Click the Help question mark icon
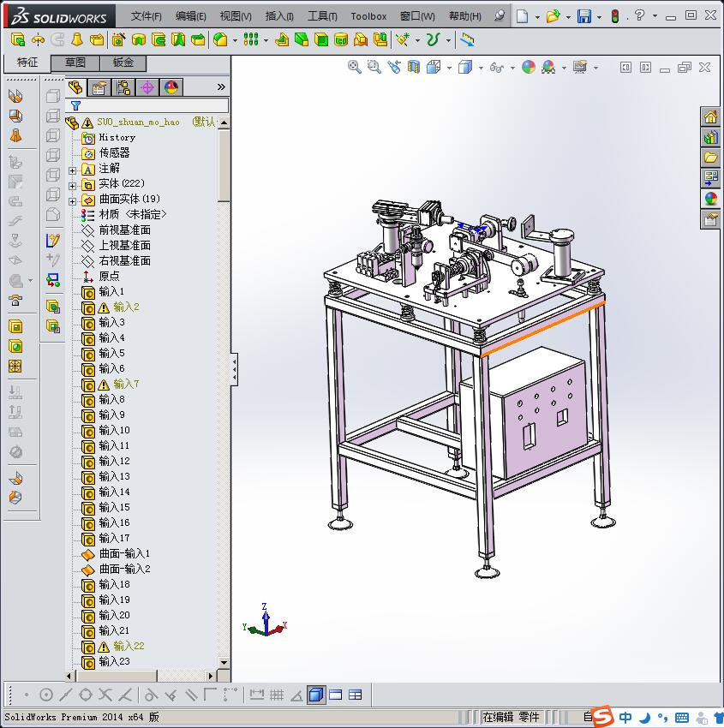The width and height of the screenshot is (724, 728). pyautogui.click(x=640, y=15)
